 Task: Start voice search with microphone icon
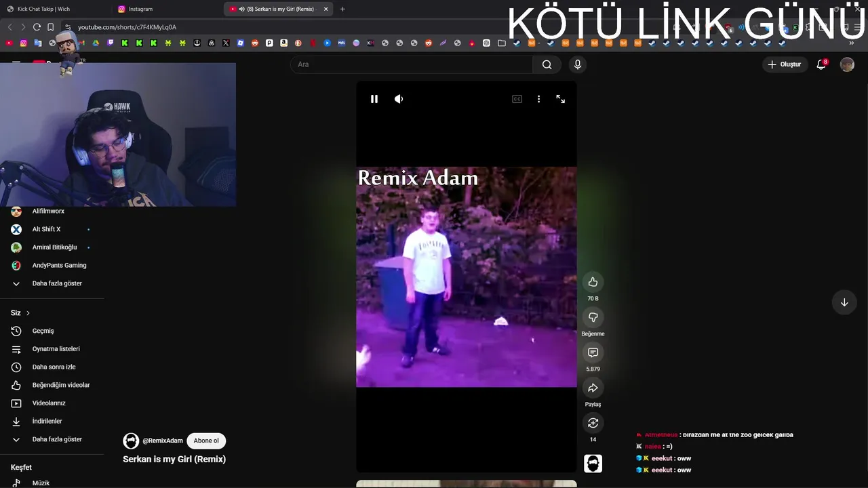pos(578,64)
